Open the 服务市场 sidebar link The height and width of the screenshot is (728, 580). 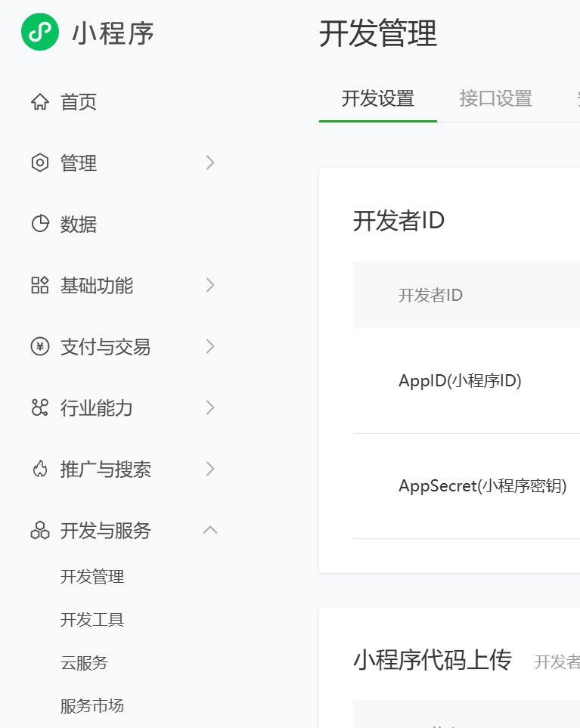coord(92,706)
